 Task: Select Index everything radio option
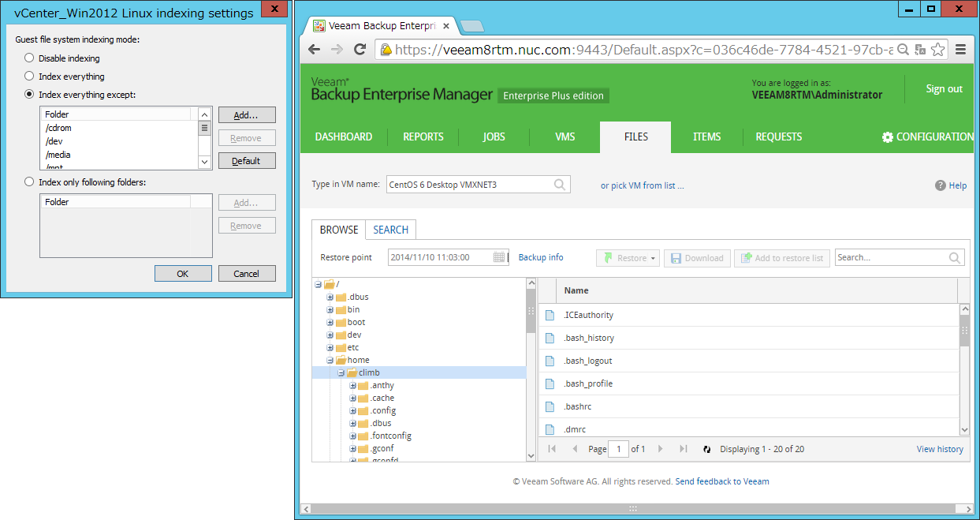coord(29,77)
